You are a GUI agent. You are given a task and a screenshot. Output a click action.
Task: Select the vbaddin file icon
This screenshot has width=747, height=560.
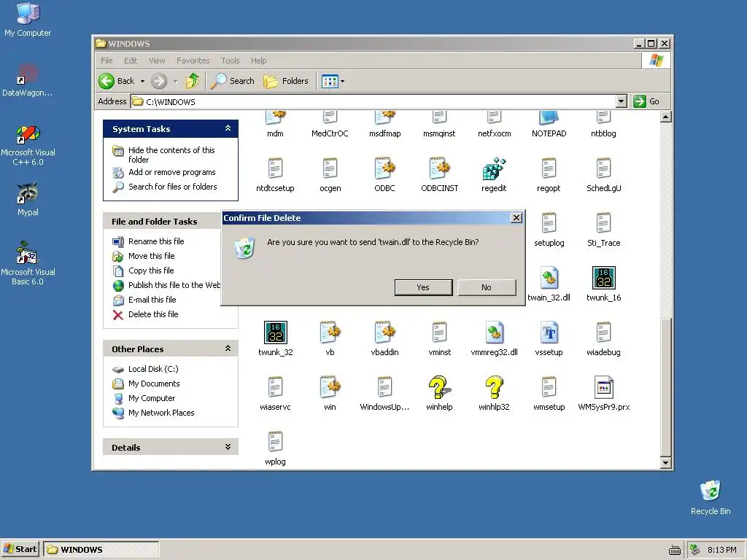(x=384, y=332)
